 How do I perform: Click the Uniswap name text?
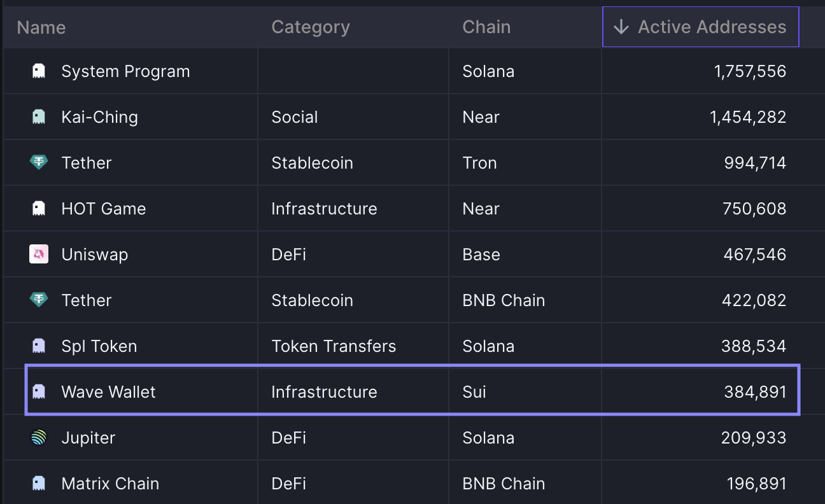95,255
